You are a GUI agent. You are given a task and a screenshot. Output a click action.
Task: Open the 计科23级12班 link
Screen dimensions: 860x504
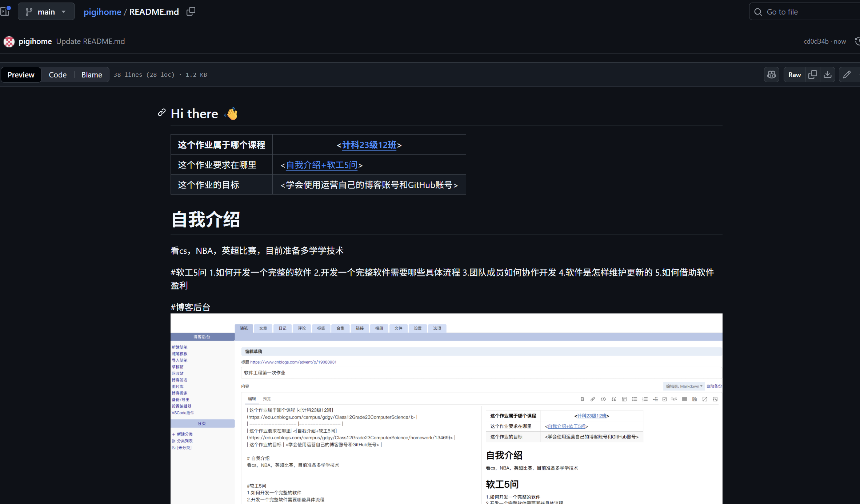pyautogui.click(x=369, y=145)
